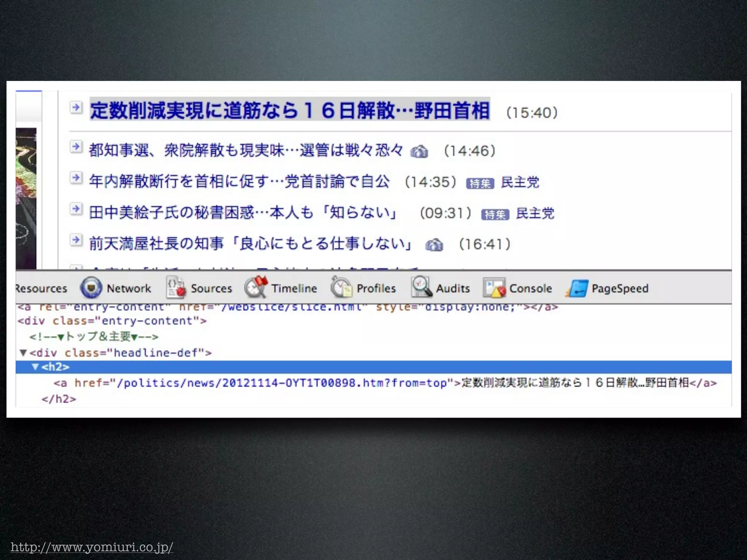Open the Audits panel icon

(422, 288)
